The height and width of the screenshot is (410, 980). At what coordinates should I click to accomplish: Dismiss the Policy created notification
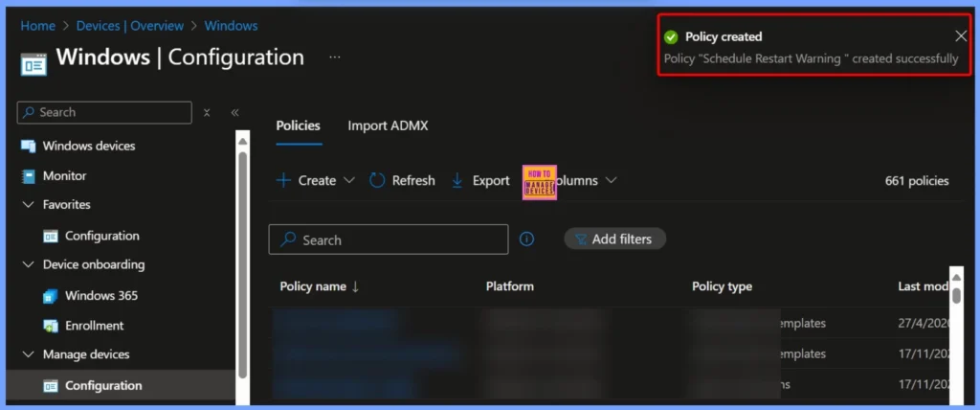tap(961, 36)
